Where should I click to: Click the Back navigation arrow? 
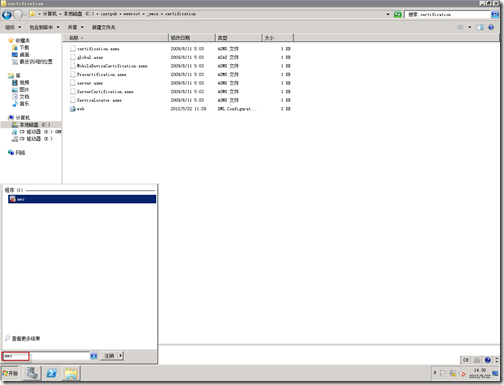point(7,14)
